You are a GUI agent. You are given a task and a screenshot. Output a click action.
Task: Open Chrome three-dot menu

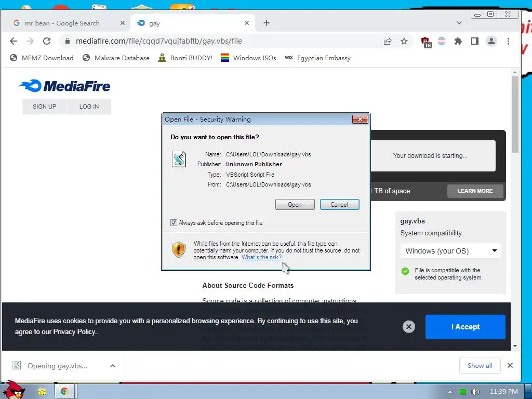click(508, 42)
